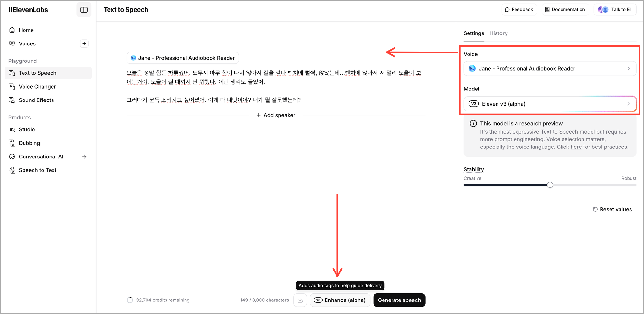Click the Feedback button
644x314 pixels.
(519, 10)
